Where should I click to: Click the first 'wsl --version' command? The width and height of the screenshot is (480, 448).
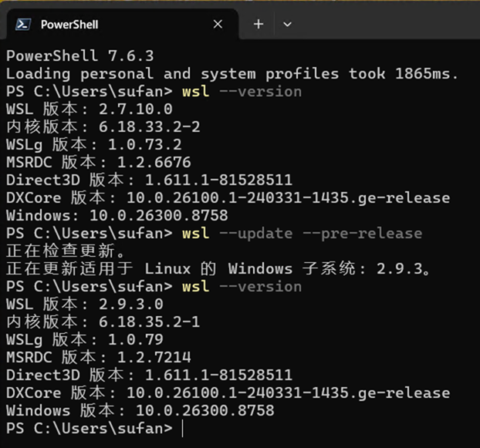point(242,92)
